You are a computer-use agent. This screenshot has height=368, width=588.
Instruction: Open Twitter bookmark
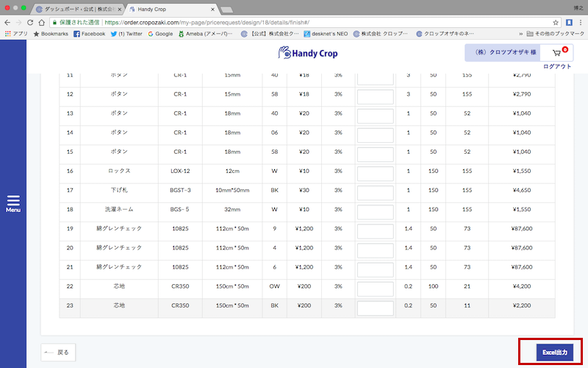(126, 34)
